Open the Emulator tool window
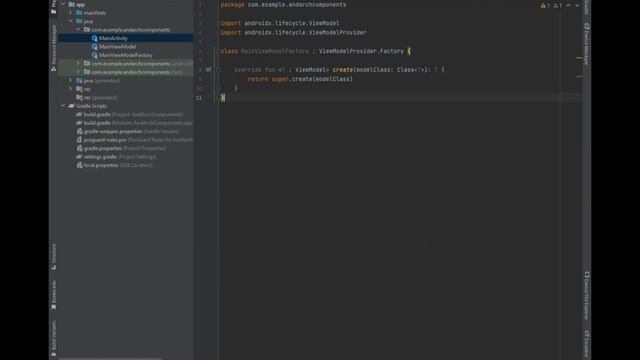 tap(587, 343)
